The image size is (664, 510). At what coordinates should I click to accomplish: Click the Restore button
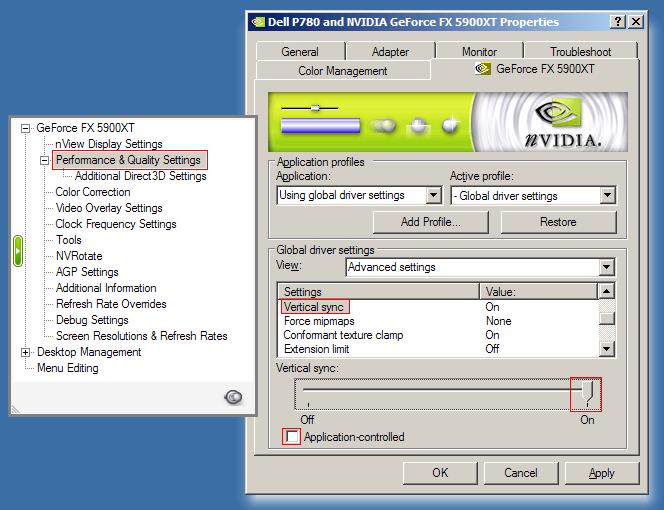558,222
